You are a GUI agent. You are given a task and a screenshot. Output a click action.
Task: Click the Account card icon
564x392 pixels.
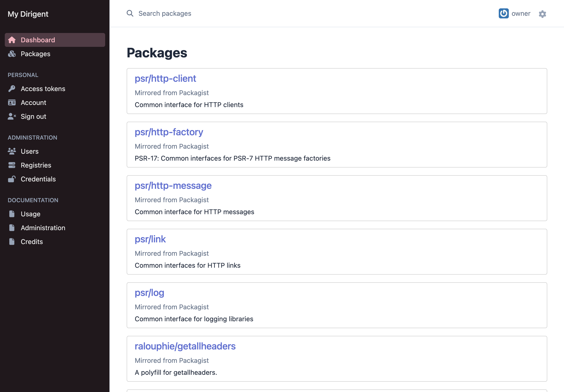point(12,102)
